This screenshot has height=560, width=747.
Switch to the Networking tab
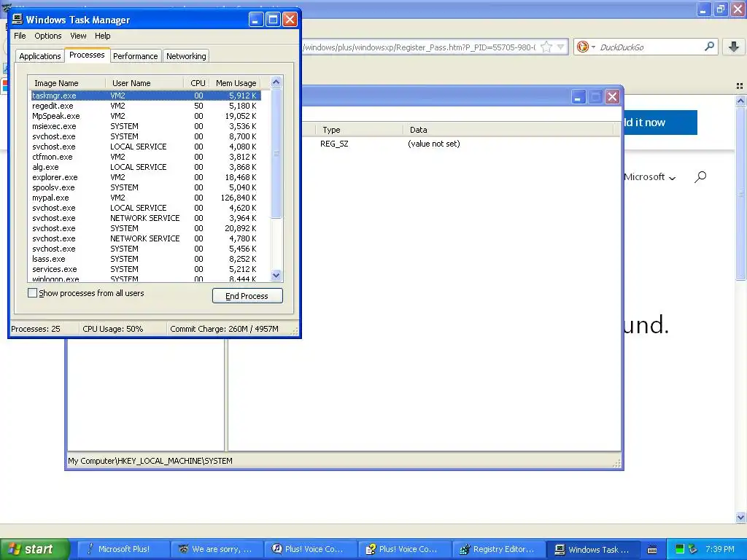tap(186, 56)
